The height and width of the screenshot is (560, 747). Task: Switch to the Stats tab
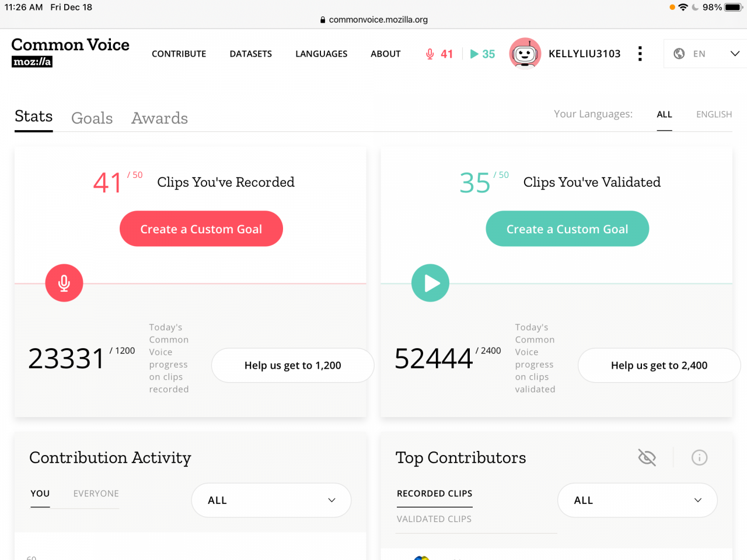coord(34,117)
